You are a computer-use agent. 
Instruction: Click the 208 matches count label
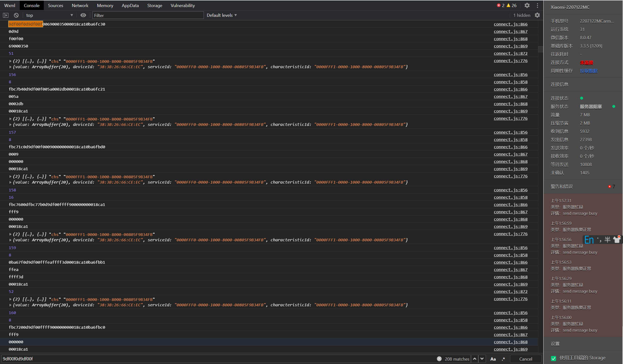[457, 359]
